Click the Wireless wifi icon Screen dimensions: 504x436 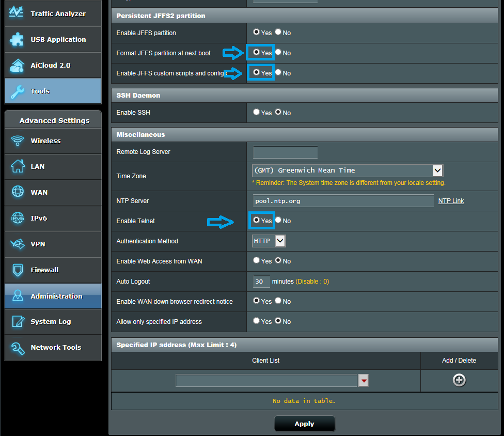click(18, 141)
